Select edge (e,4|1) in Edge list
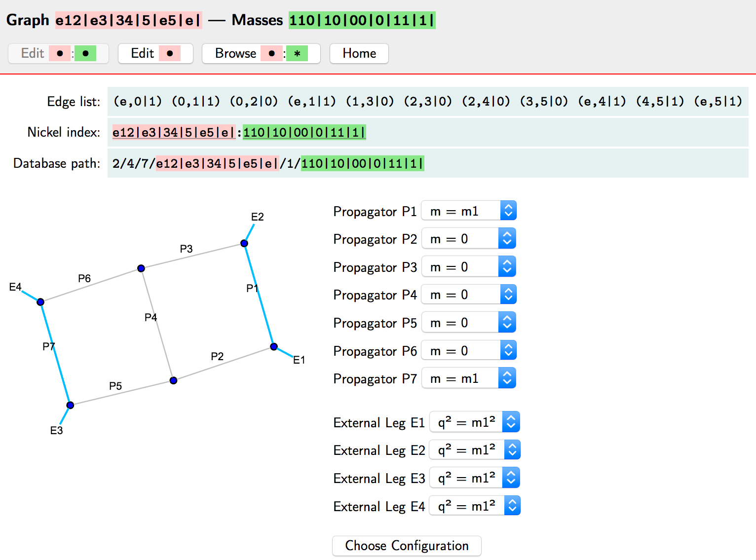This screenshot has height=560, width=756. [602, 101]
